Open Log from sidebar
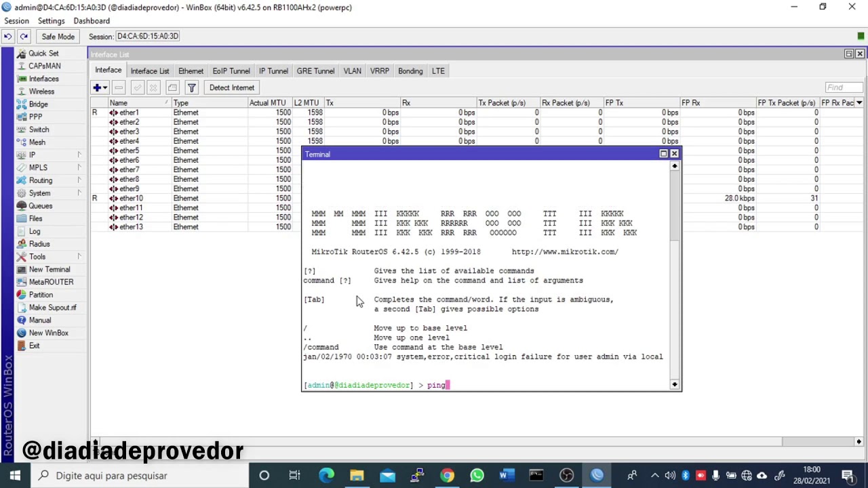Image resolution: width=868 pixels, height=488 pixels. (x=35, y=231)
